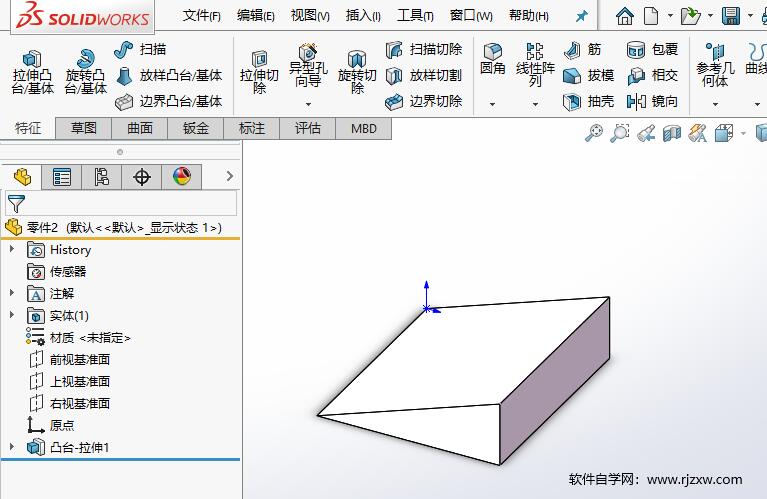
Task: Click 扫描切除 swept cut tool
Action: click(x=424, y=49)
